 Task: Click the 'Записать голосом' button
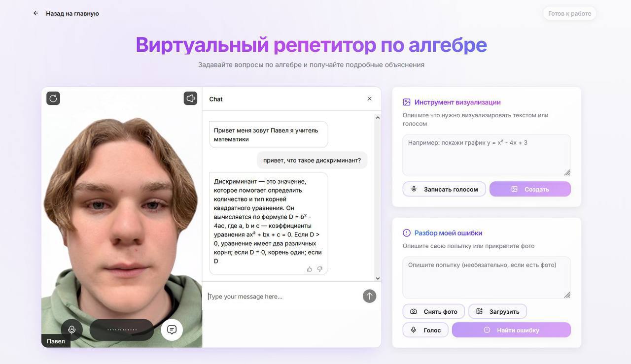click(444, 189)
